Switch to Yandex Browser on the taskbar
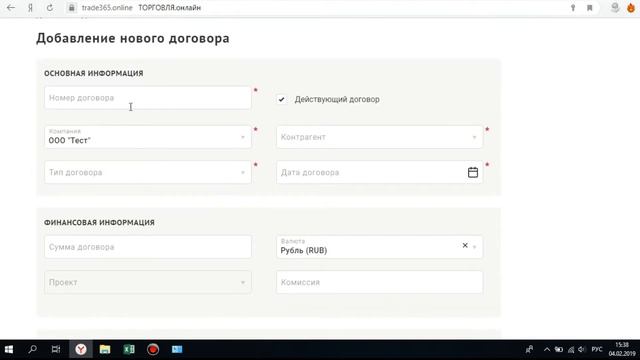The width and height of the screenshot is (640, 360). coord(81,349)
